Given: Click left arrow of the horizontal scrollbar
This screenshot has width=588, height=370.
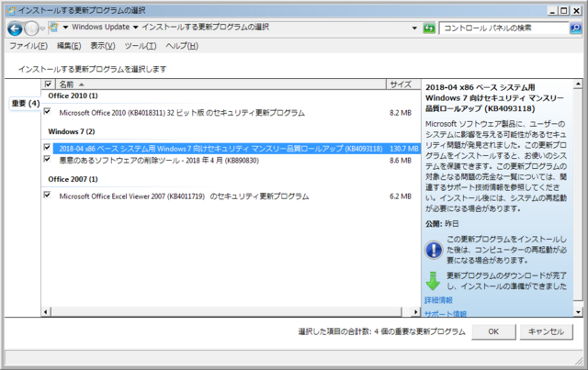Looking at the screenshot, I should point(46,312).
